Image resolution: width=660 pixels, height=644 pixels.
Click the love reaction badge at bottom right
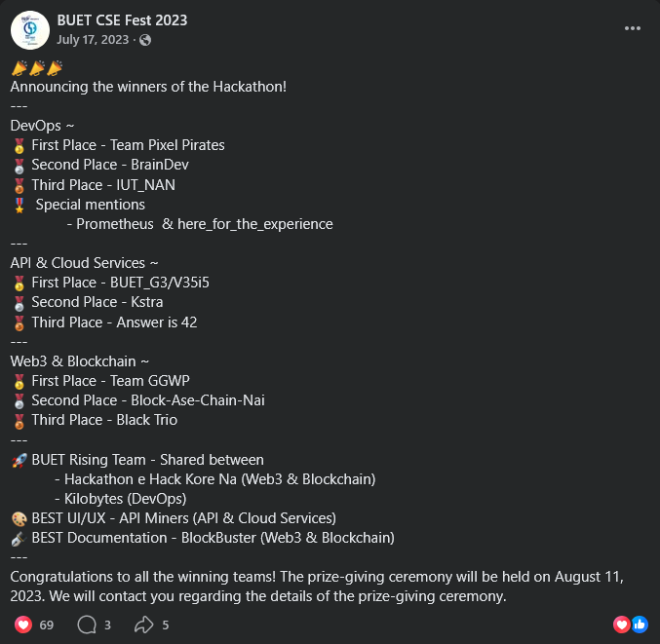click(621, 625)
